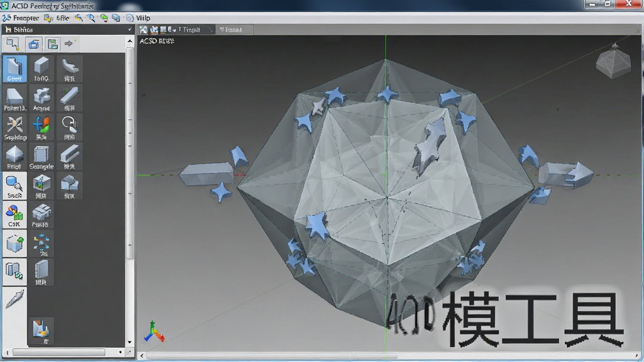Collapse the side panel using header checkmark arrow
Image resolution: width=644 pixels, height=362 pixels.
(130, 30)
